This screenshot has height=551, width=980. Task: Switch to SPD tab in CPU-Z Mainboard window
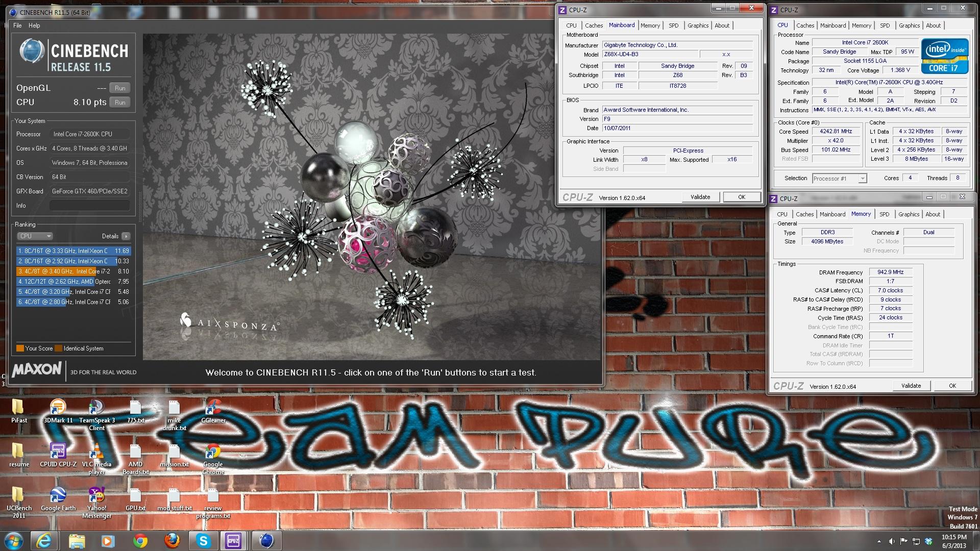tap(674, 26)
